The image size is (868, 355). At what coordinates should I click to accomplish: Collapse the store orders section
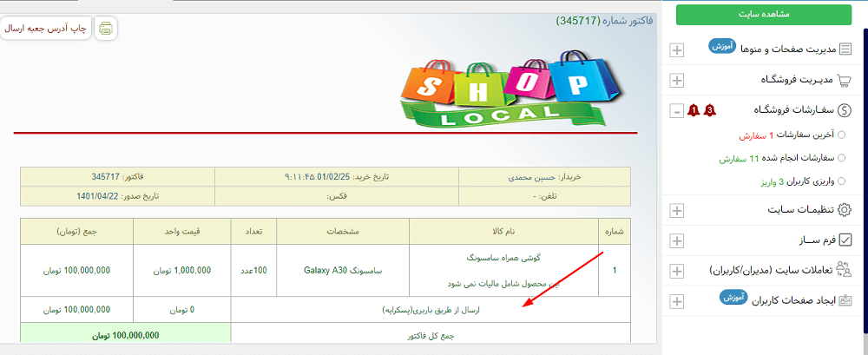click(x=677, y=111)
